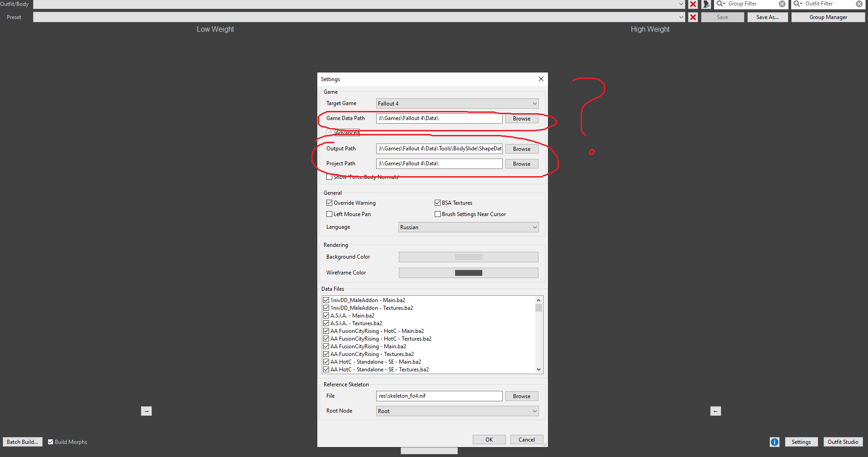Click the Group Filter magnifier icon

[x=721, y=4]
